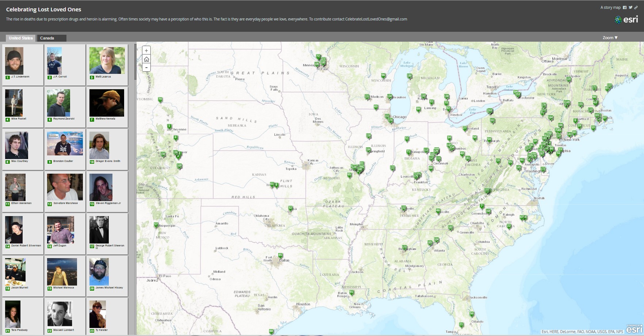This screenshot has width=644, height=336.
Task: Click map marker 79 in Wyoming
Action: [x=160, y=99]
